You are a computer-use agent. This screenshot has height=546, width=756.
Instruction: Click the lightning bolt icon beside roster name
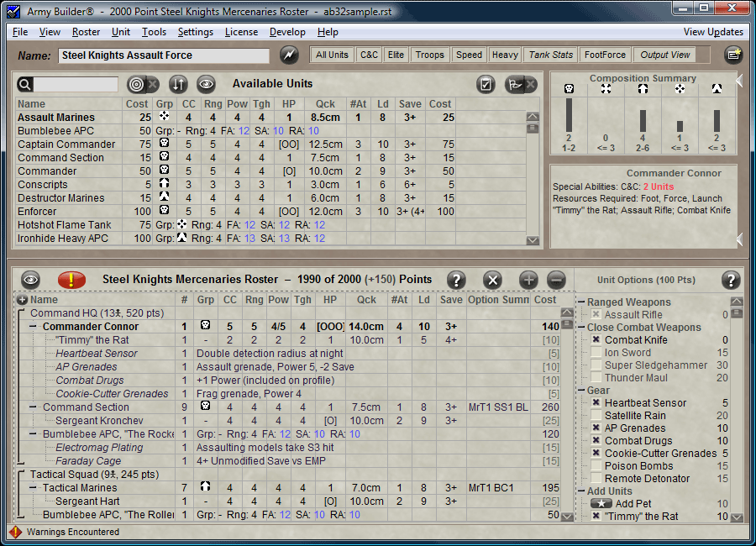click(289, 55)
